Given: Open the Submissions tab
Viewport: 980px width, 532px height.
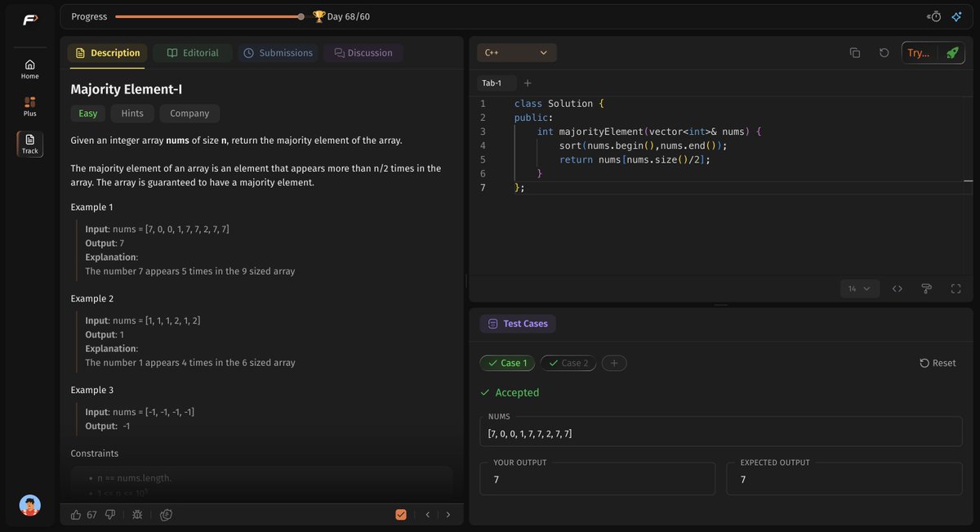Looking at the screenshot, I should tap(278, 52).
